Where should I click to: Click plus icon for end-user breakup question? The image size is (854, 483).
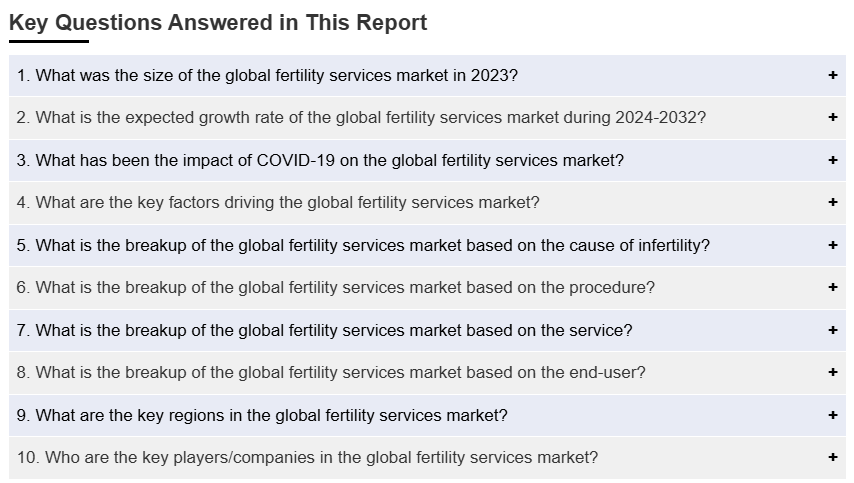[x=832, y=372]
